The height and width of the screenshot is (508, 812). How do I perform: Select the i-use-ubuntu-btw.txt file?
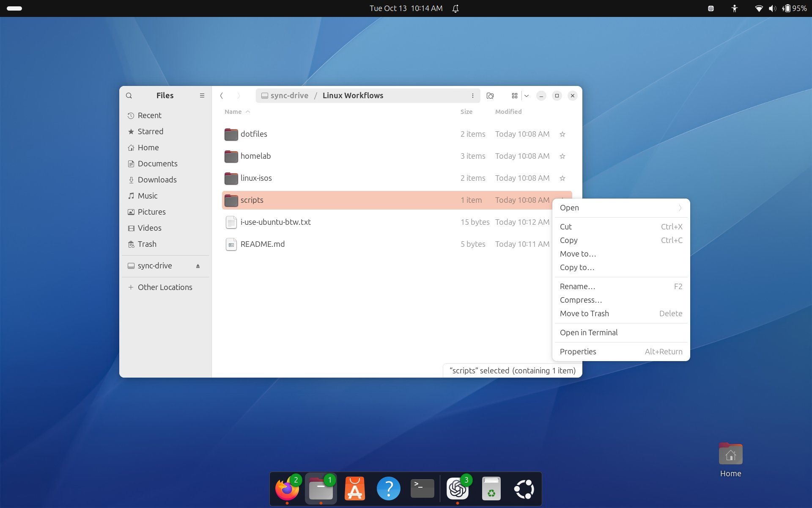397,222
